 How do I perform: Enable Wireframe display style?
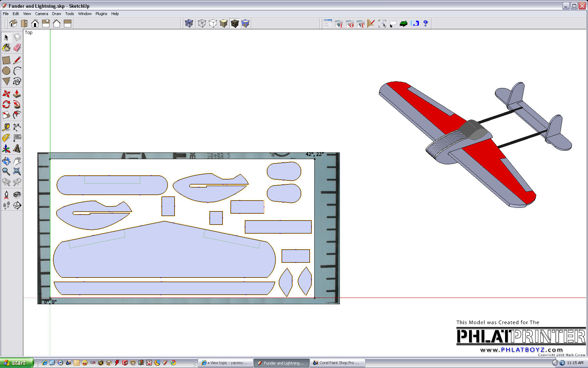(x=202, y=23)
